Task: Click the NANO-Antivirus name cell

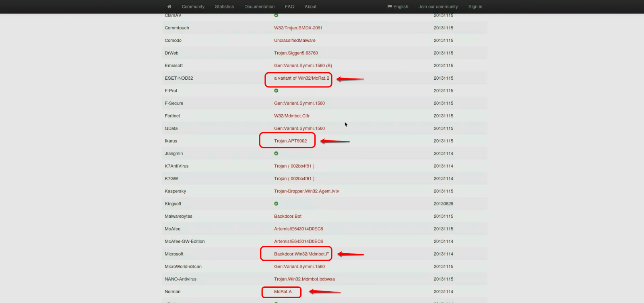Action: (181, 279)
